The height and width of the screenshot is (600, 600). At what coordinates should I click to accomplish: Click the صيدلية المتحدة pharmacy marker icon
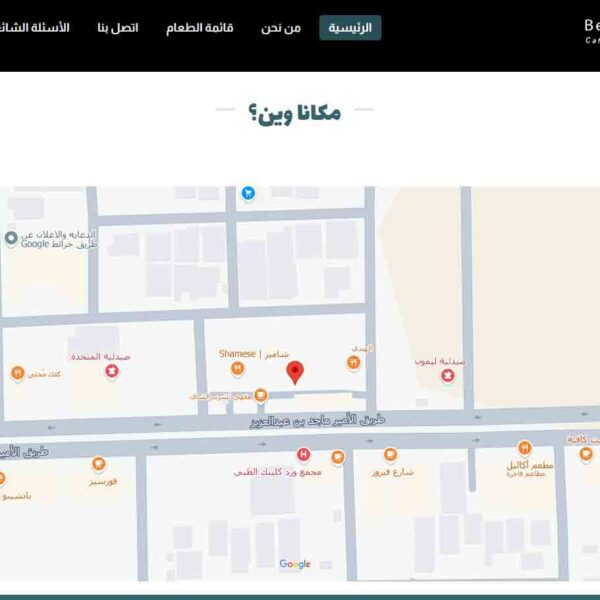pos(112,371)
